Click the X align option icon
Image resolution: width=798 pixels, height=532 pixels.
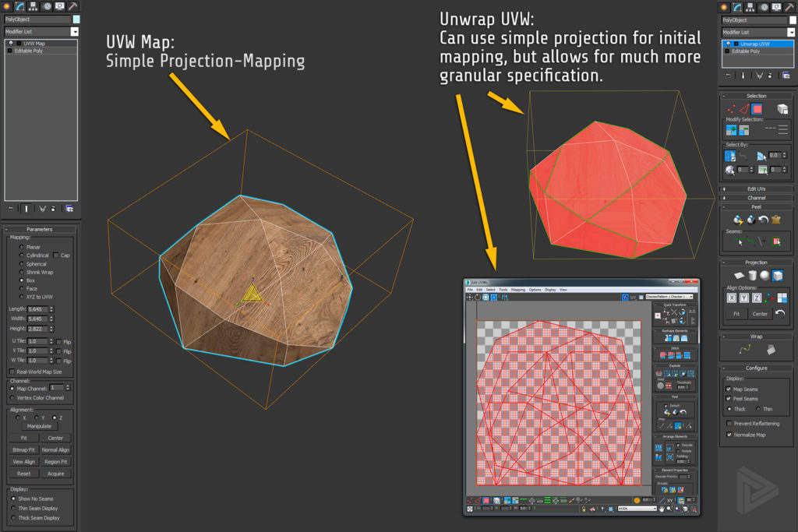(x=732, y=296)
